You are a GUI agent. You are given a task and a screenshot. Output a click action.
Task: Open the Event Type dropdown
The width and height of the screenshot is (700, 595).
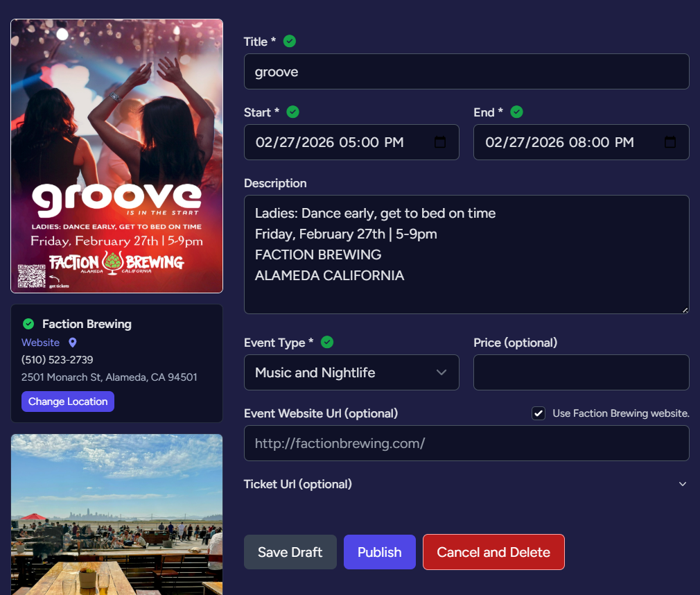[x=351, y=372]
